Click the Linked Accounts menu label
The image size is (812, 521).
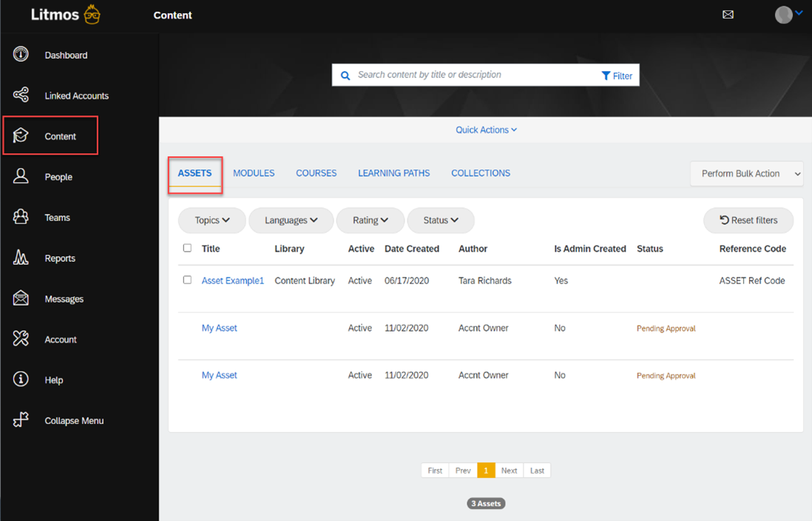click(x=77, y=96)
